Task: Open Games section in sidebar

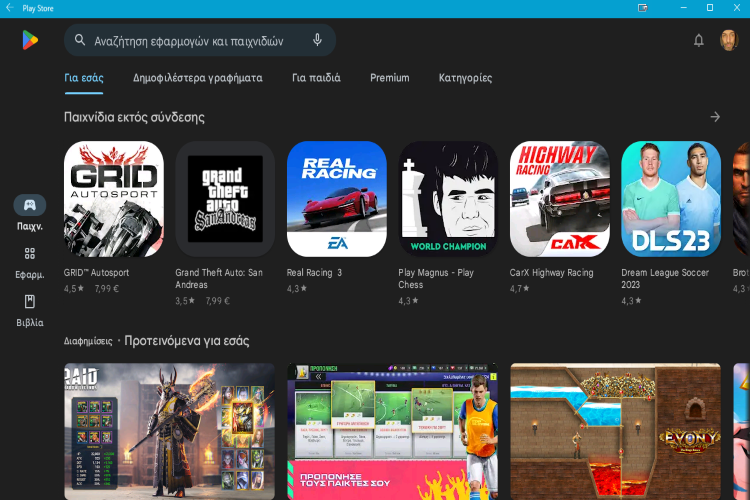Action: coord(30,213)
